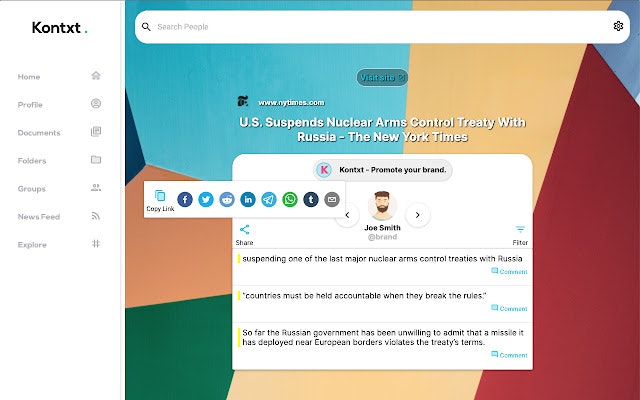This screenshot has width=640, height=400.
Task: Share via email envelope icon
Action: [332, 200]
